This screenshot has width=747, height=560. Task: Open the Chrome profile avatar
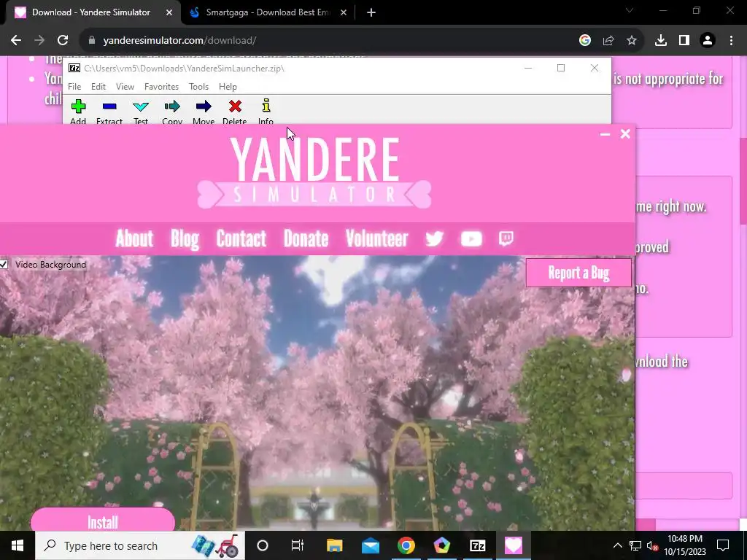(x=708, y=41)
